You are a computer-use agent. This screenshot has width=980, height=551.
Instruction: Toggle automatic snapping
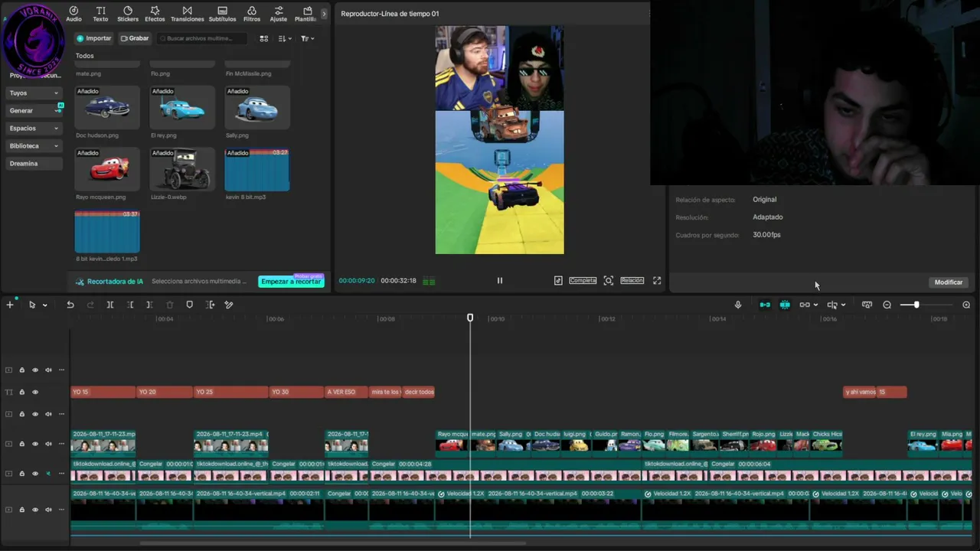[x=785, y=305]
